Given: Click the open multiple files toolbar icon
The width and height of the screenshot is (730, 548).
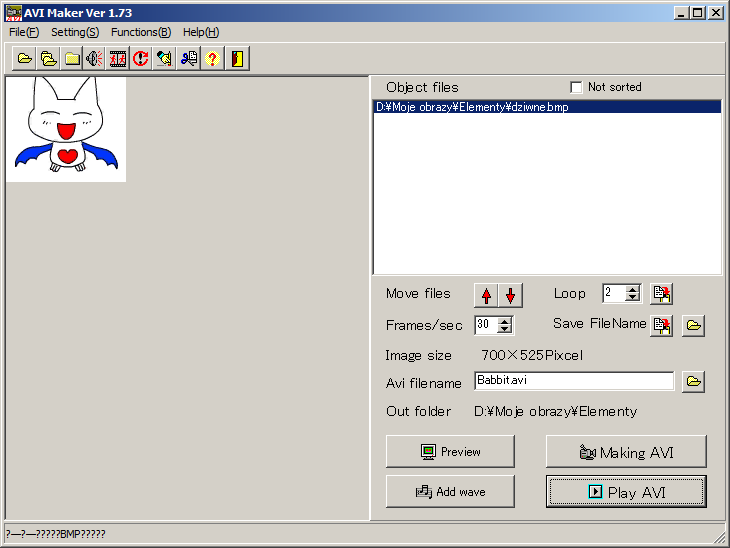Looking at the screenshot, I should click(x=48, y=59).
